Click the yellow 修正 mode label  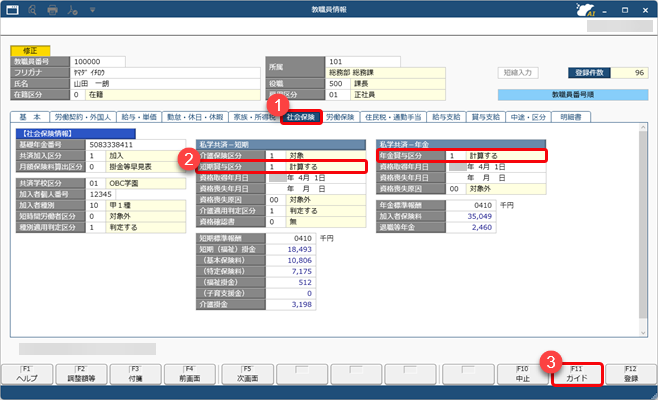[30, 51]
